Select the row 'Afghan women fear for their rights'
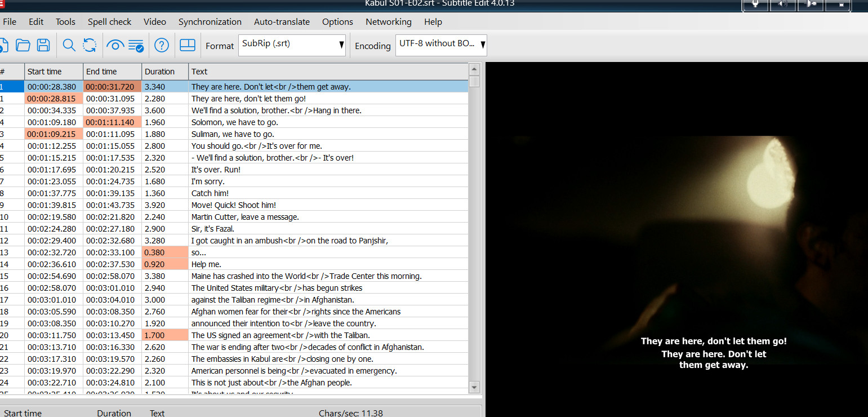This screenshot has width=868, height=417. pyautogui.click(x=234, y=312)
